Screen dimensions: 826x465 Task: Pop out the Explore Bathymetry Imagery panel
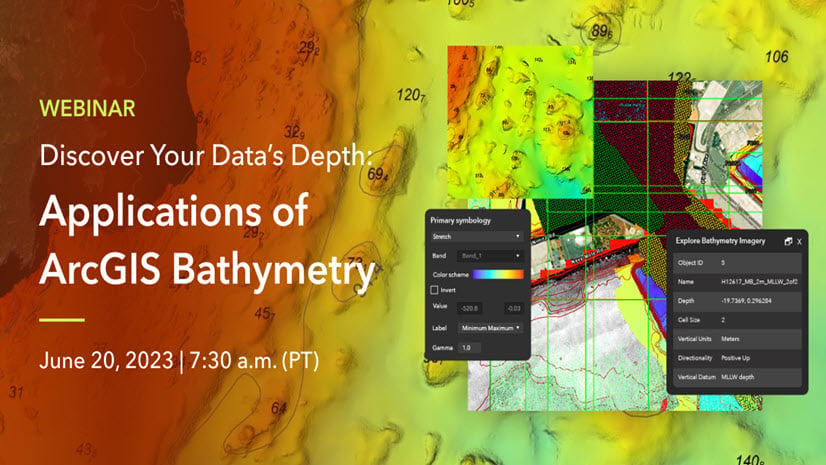point(788,241)
